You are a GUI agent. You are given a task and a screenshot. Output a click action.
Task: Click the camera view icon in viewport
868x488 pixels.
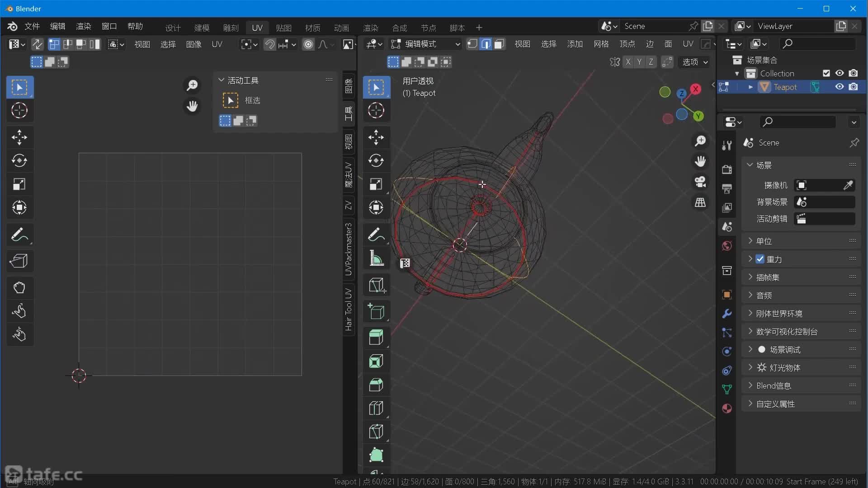coord(700,182)
